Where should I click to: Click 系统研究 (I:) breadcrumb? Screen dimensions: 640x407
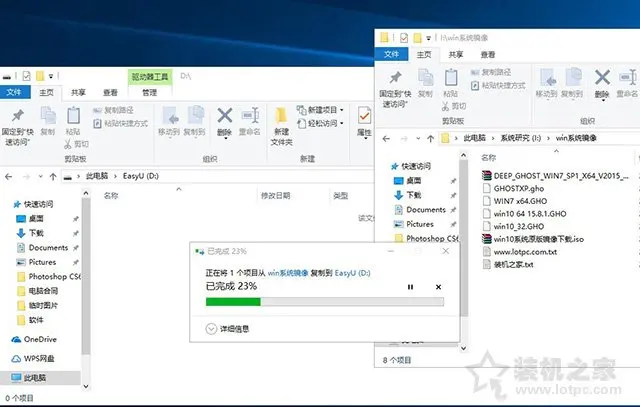[x=521, y=138]
